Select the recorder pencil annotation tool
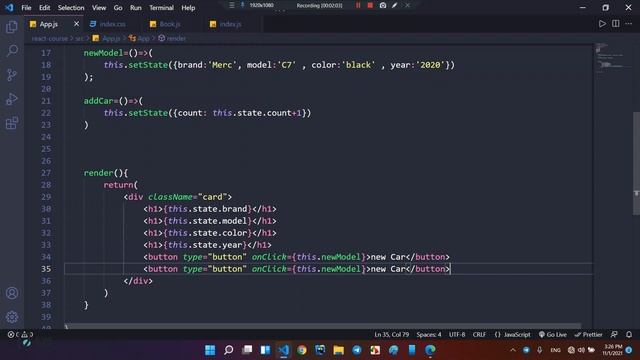 click(x=395, y=5)
